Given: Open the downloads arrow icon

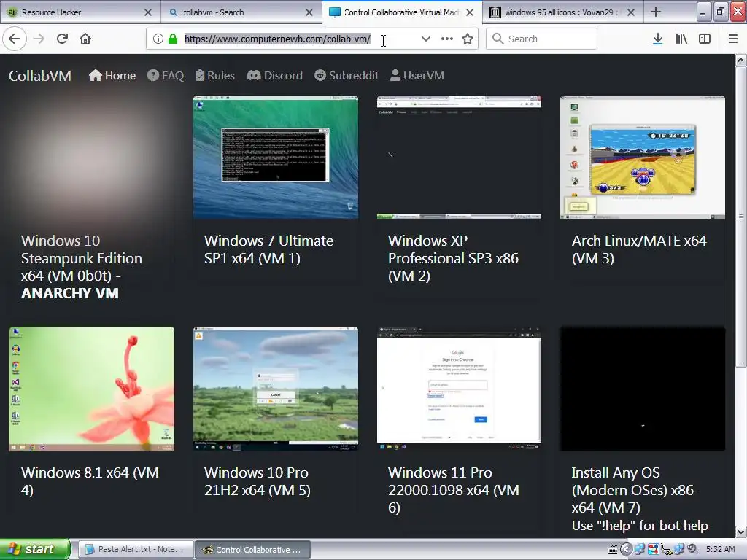Looking at the screenshot, I should pyautogui.click(x=657, y=39).
